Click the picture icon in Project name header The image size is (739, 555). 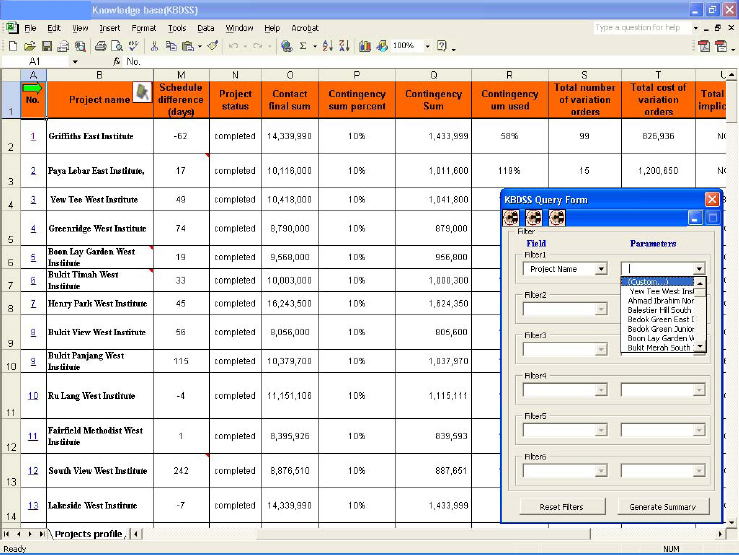point(142,91)
